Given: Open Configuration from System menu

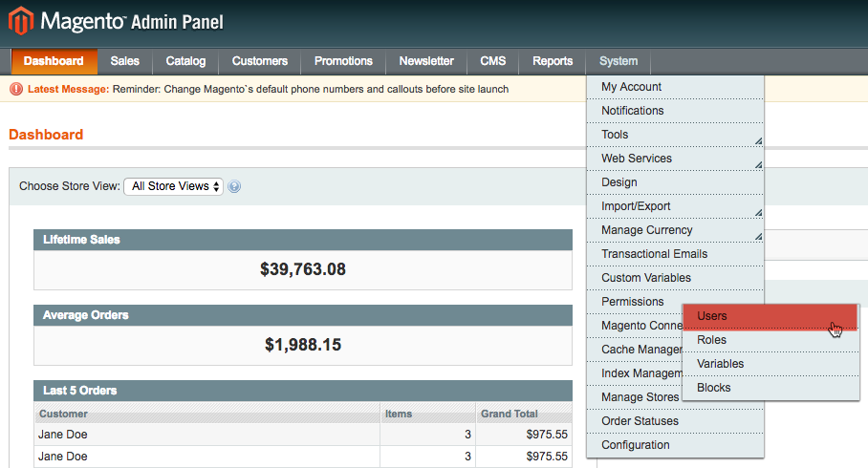Looking at the screenshot, I should pos(675,445).
